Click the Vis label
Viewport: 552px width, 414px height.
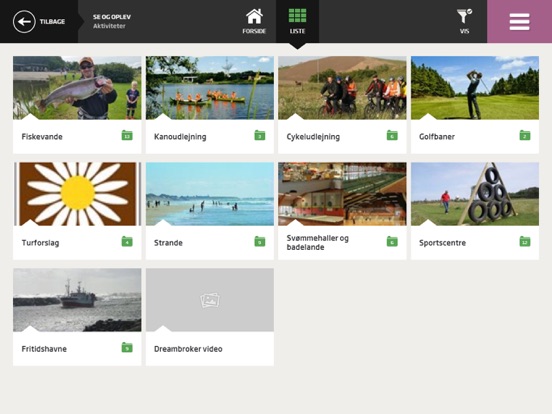coord(464,31)
